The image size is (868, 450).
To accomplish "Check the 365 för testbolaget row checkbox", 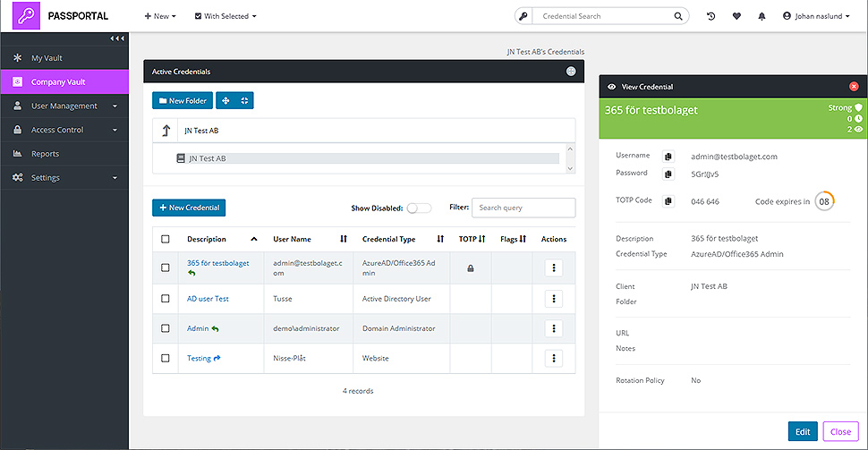I will coord(165,267).
